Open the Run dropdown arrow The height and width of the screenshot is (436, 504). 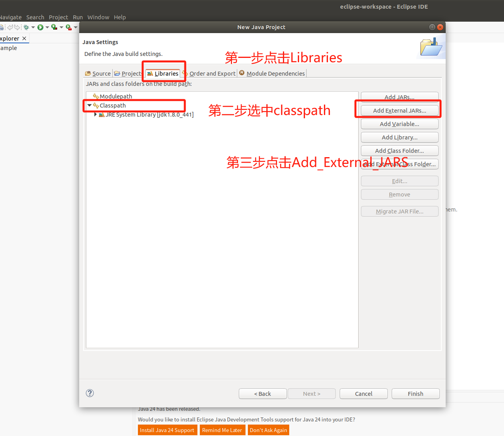(x=47, y=27)
